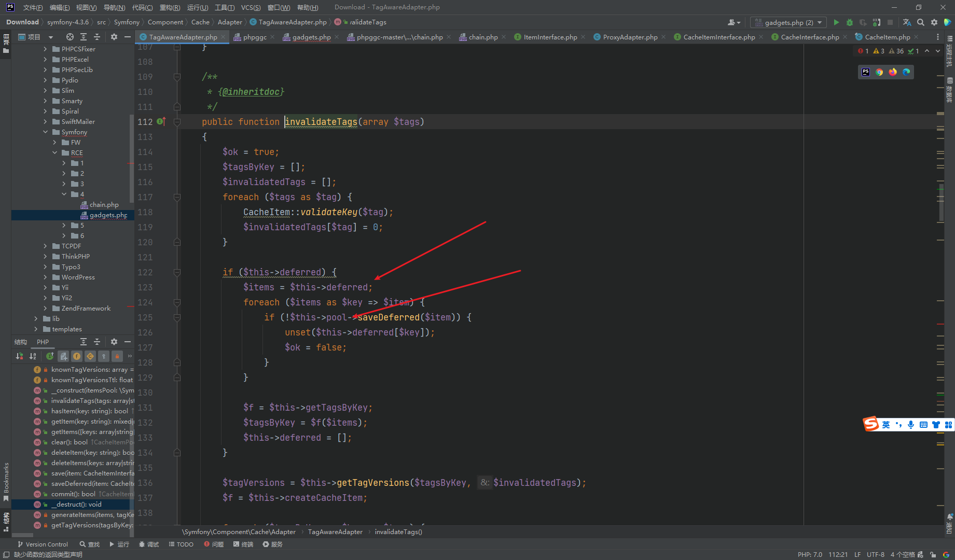Click the Select Opened File target icon

pyautogui.click(x=70, y=37)
